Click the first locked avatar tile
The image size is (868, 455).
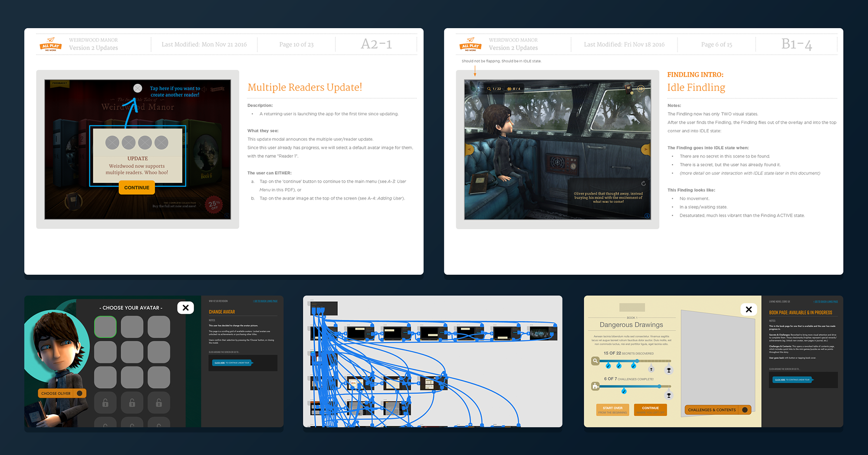point(105,402)
